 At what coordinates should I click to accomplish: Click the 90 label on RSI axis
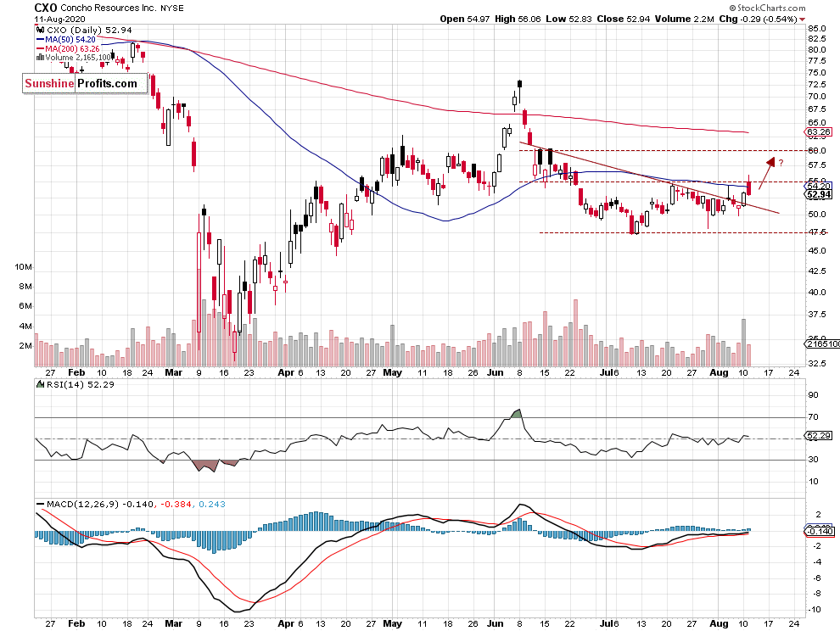point(813,394)
